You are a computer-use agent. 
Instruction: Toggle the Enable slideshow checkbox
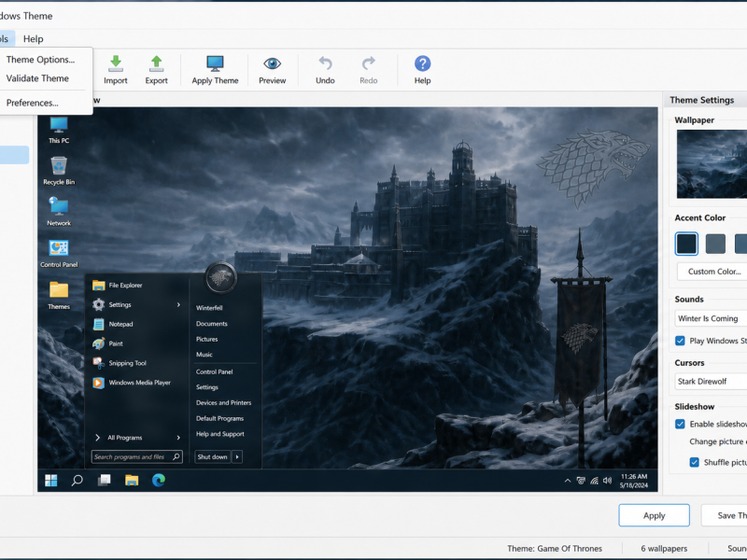click(681, 424)
